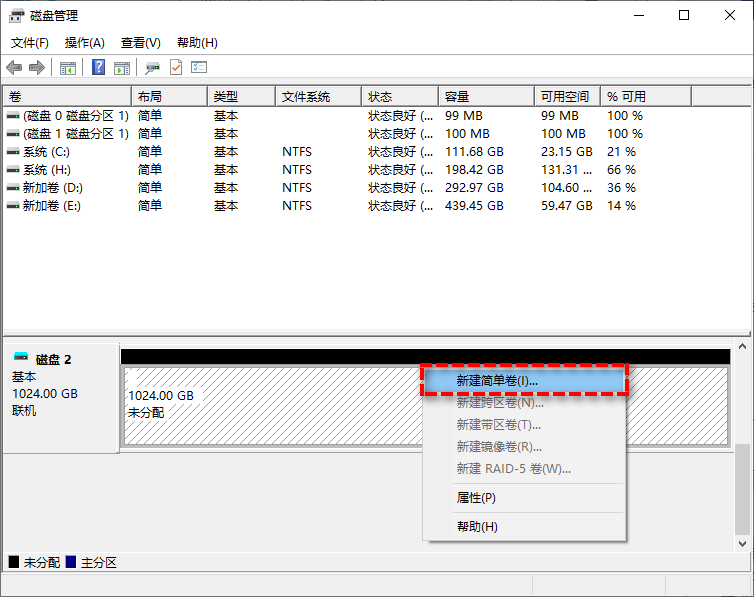Sort by the 布局 column header
754x597 pixels.
click(x=170, y=97)
